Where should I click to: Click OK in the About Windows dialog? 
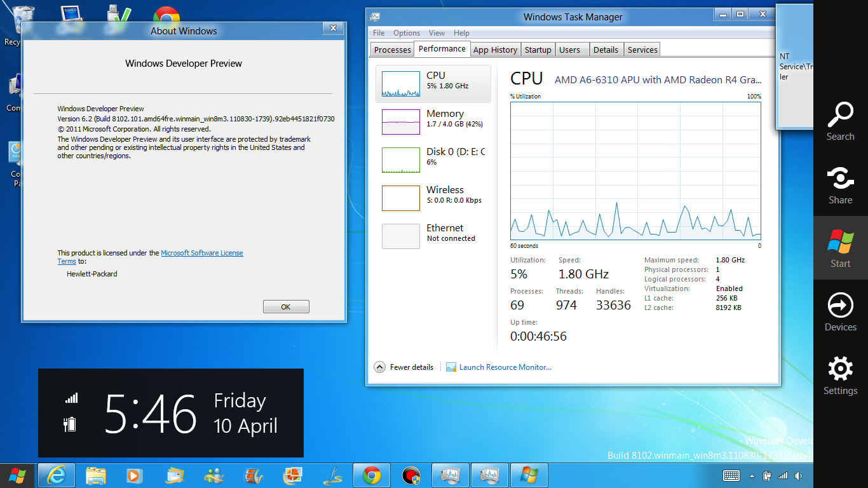coord(286,307)
